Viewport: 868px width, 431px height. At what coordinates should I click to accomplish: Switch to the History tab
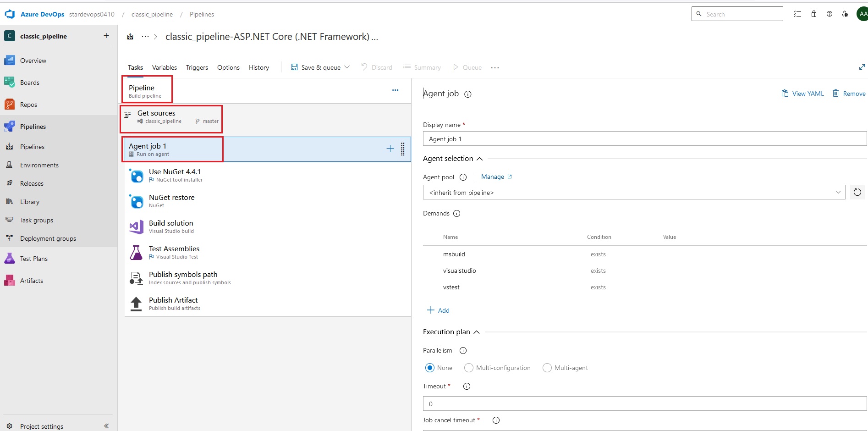(x=259, y=67)
